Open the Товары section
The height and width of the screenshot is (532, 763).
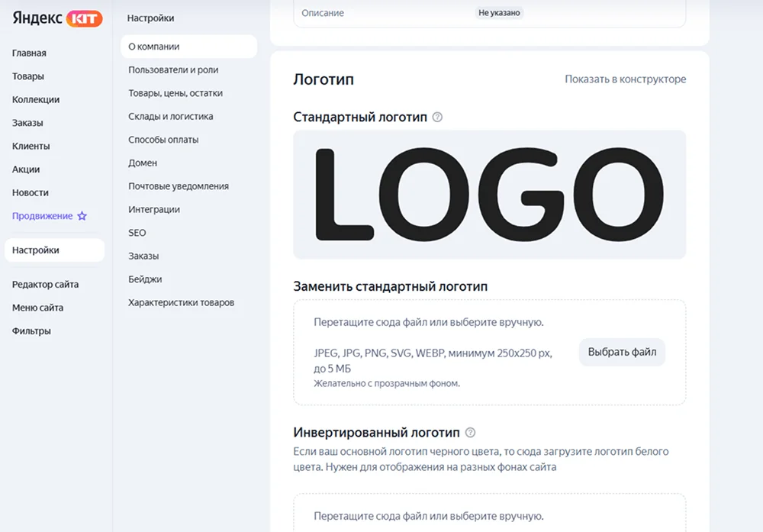tap(28, 76)
